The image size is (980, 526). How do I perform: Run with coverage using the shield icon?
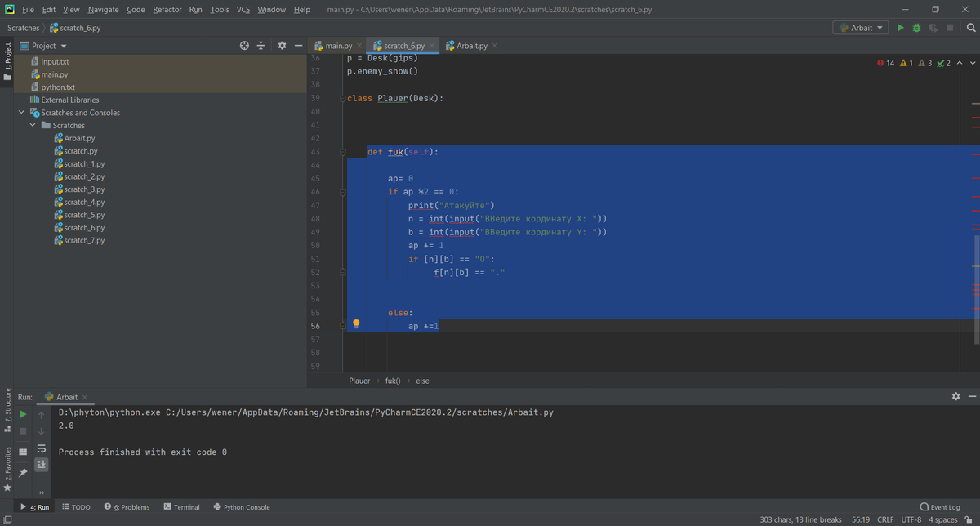coord(933,28)
